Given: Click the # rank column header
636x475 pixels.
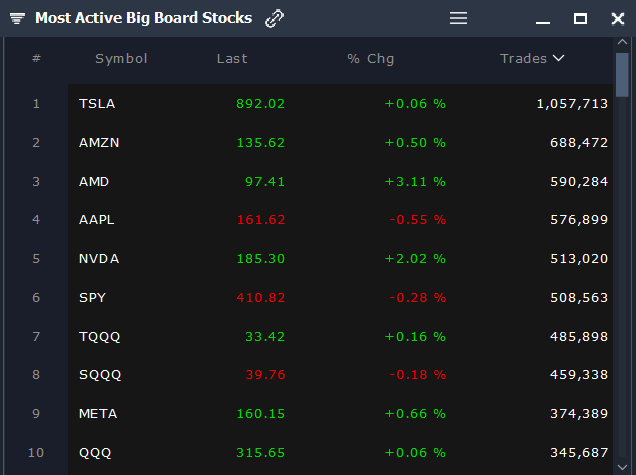Looking at the screenshot, I should click(36, 58).
